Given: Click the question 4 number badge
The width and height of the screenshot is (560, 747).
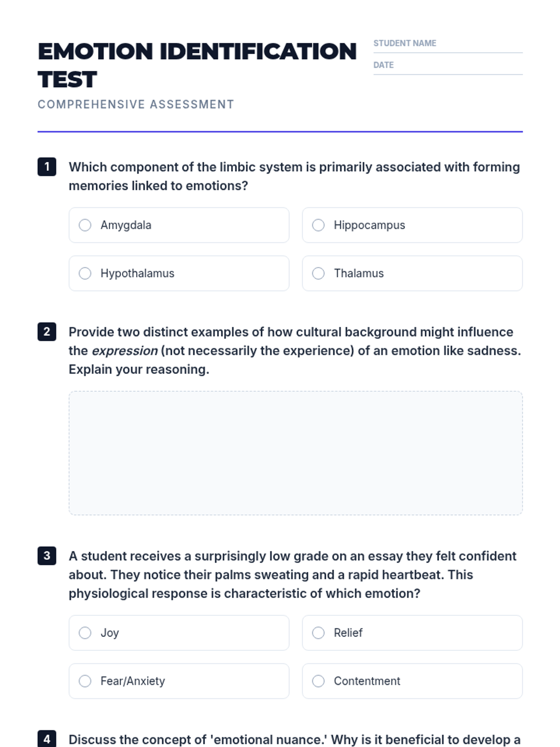Looking at the screenshot, I should point(47,739).
